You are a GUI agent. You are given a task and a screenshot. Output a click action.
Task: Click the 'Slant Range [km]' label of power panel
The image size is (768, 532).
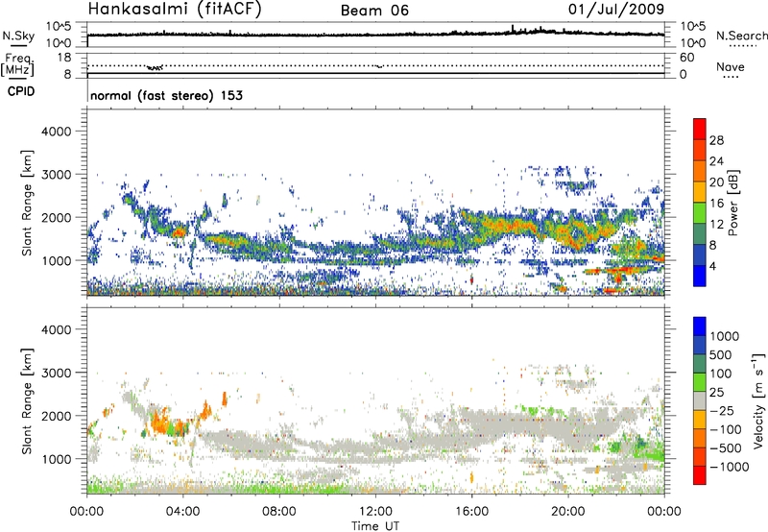27,203
